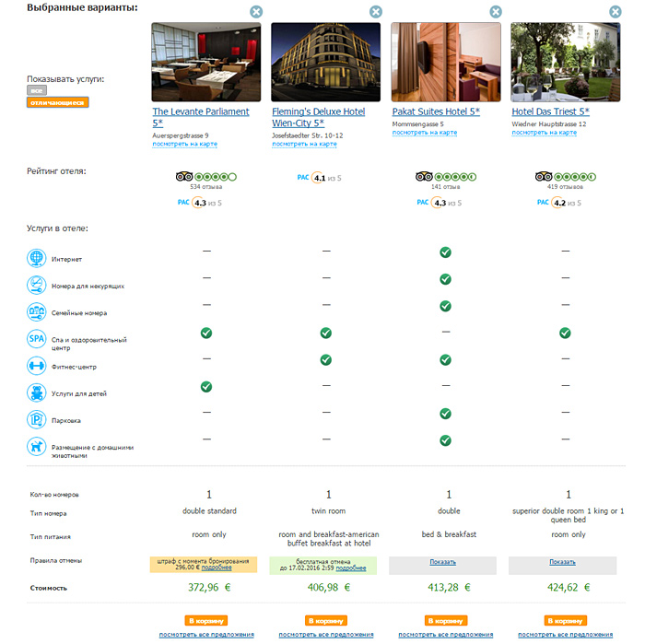This screenshot has height=644, width=645.
Task: Open The Levante Parliament restaurant photo
Action: [206, 62]
